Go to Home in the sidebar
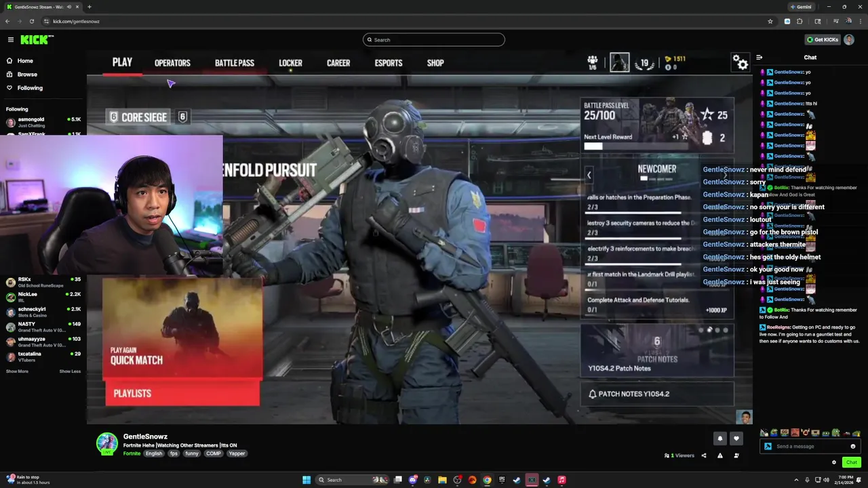Viewport: 868px width, 488px height. (25, 61)
